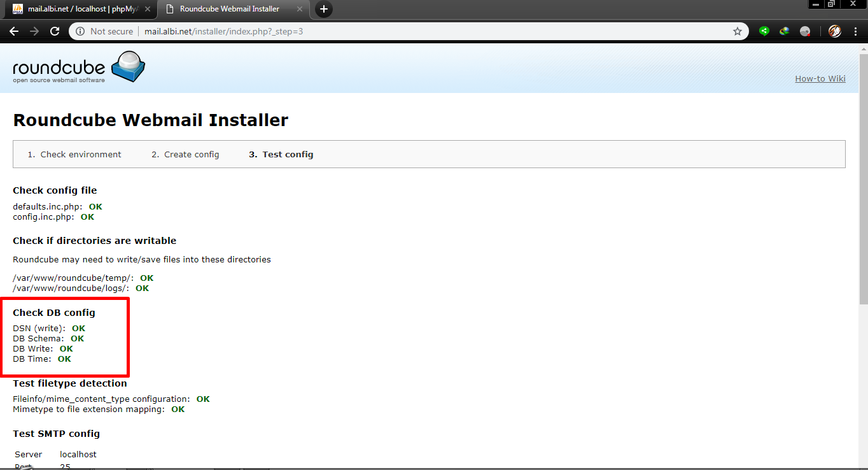
Task: View site info for Not secure warning
Action: 105,31
